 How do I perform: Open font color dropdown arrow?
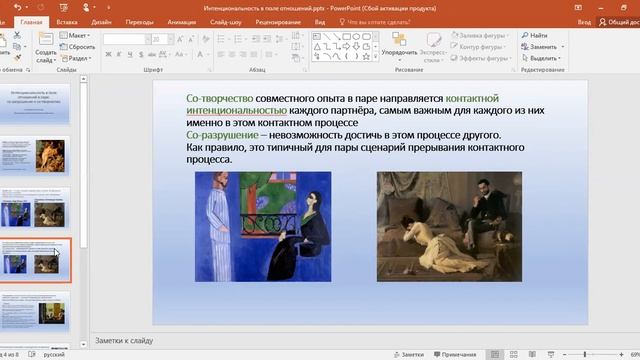(x=208, y=54)
